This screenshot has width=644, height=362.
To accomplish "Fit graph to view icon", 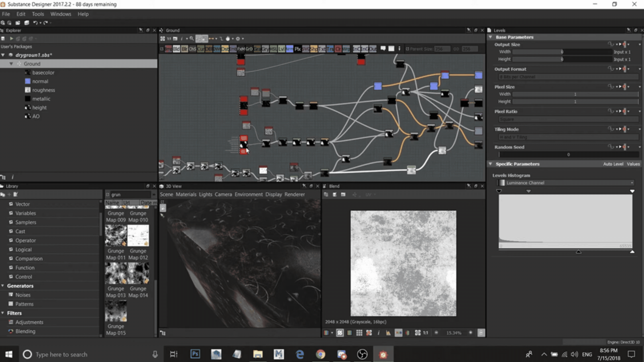I will click(163, 39).
